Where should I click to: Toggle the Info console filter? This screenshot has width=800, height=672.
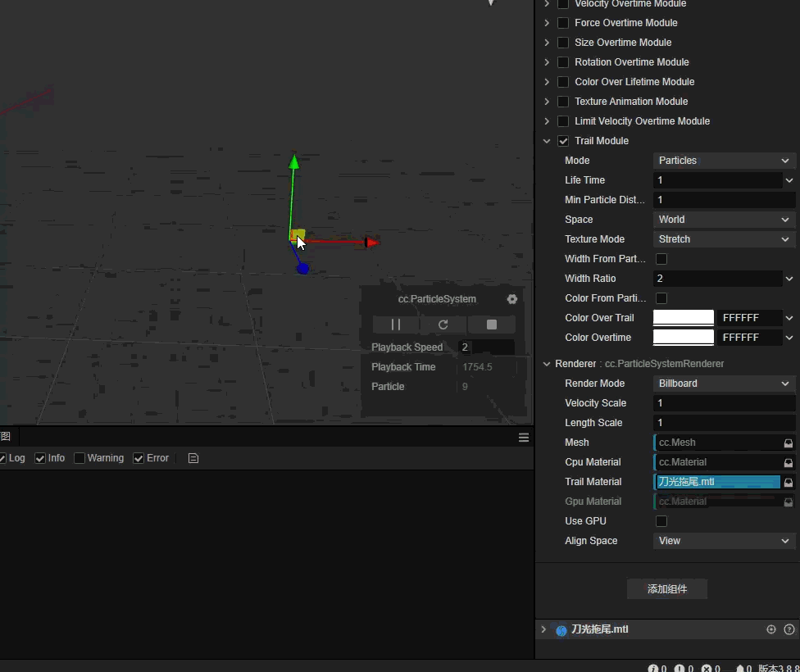[40, 458]
